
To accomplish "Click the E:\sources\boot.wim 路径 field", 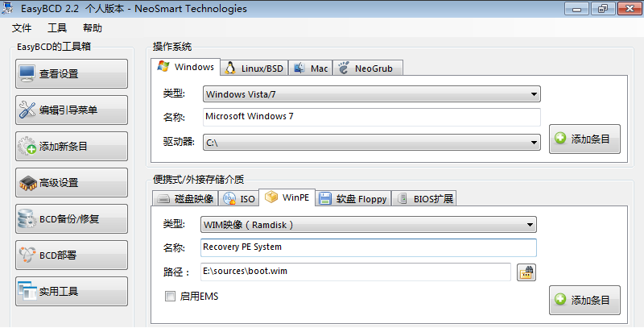I will (x=356, y=272).
